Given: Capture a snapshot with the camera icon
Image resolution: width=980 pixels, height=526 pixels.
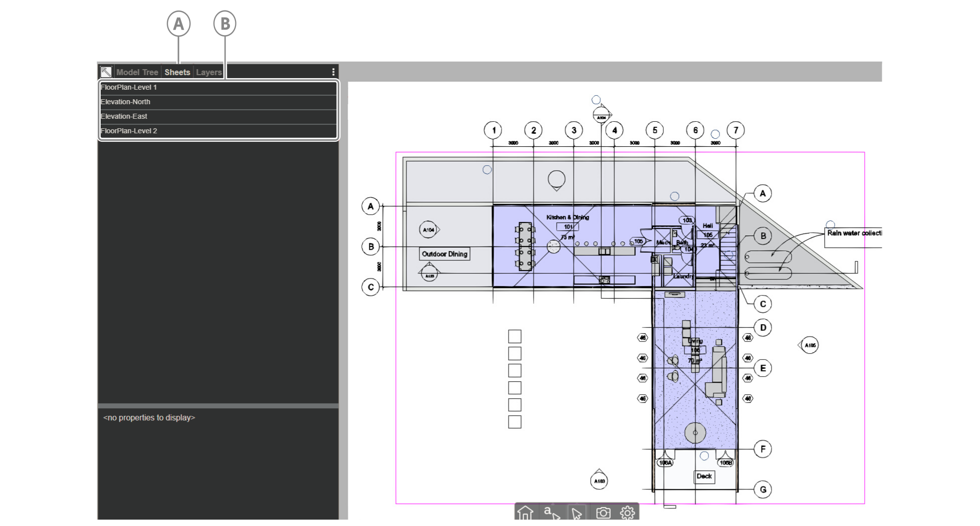Looking at the screenshot, I should pos(604,512).
